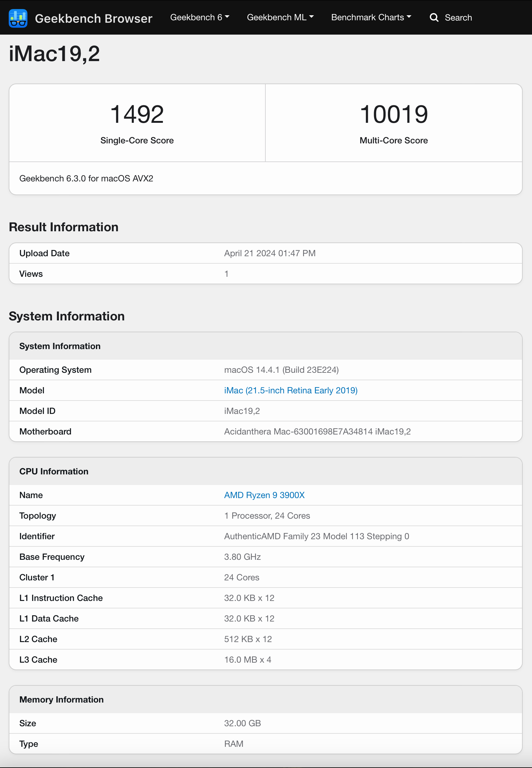The image size is (532, 768).
Task: Click the Single-Core Score label
Action: pos(137,140)
